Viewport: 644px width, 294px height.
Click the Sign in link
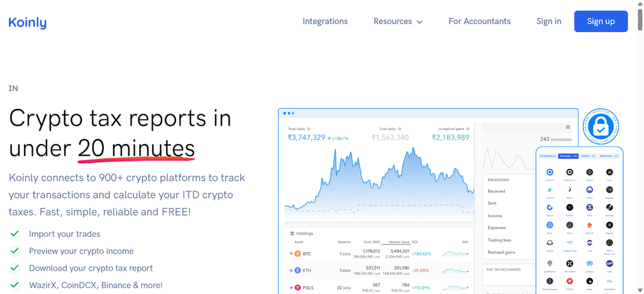click(548, 21)
